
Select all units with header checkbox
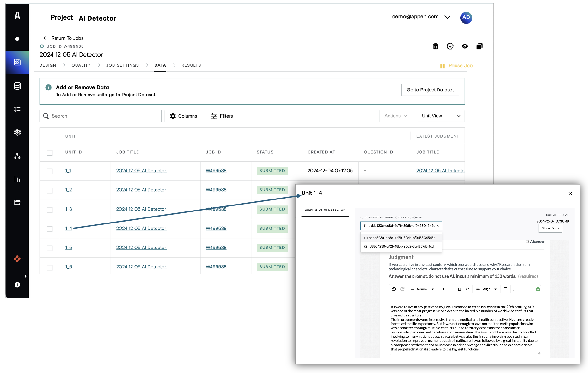point(50,153)
